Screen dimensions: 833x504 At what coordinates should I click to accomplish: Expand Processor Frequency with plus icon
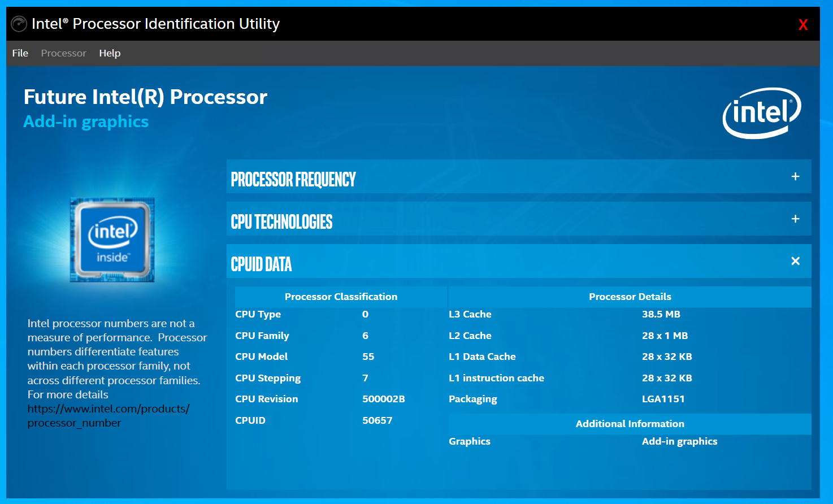click(795, 176)
